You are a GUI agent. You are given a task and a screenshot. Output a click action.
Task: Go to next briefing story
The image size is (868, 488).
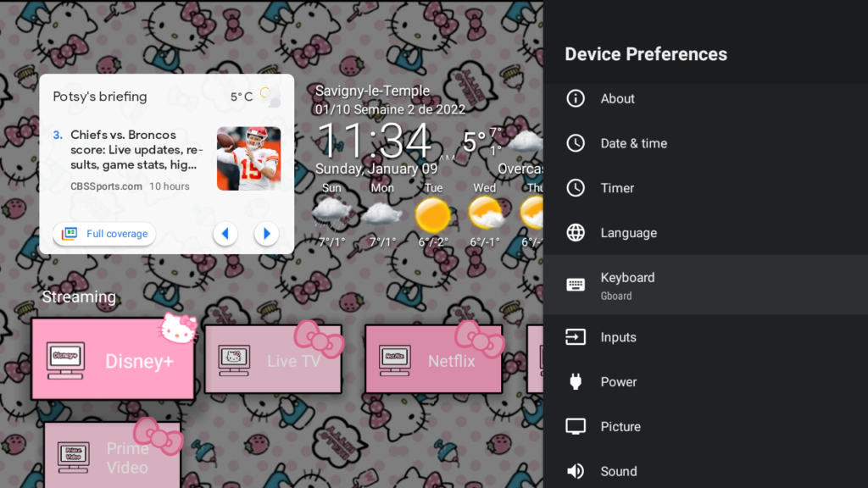[x=266, y=234]
